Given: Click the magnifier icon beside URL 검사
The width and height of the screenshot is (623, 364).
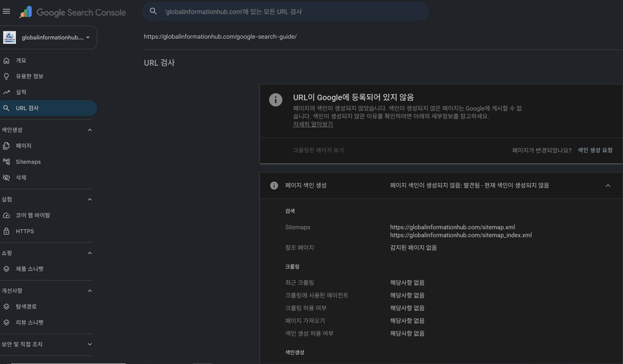Looking at the screenshot, I should [6, 108].
